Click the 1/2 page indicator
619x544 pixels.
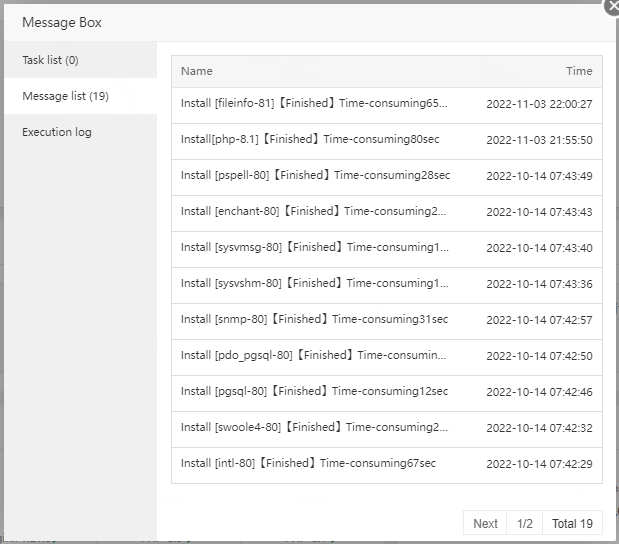(525, 523)
